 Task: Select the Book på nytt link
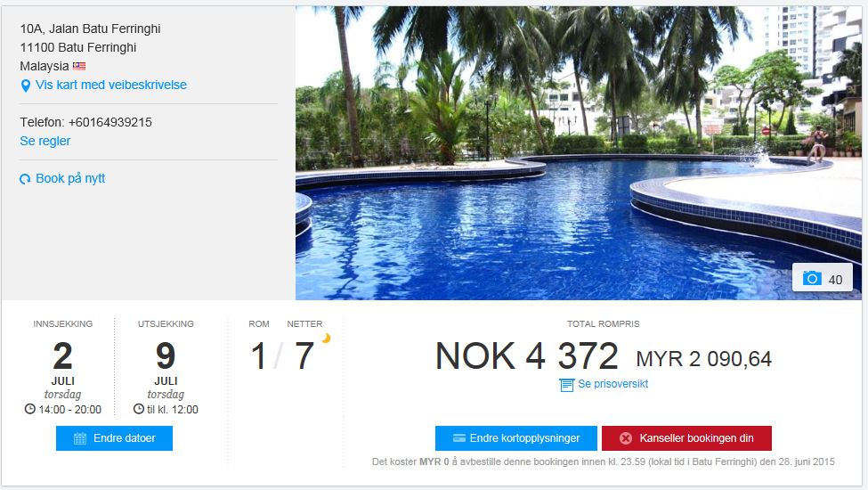point(70,178)
